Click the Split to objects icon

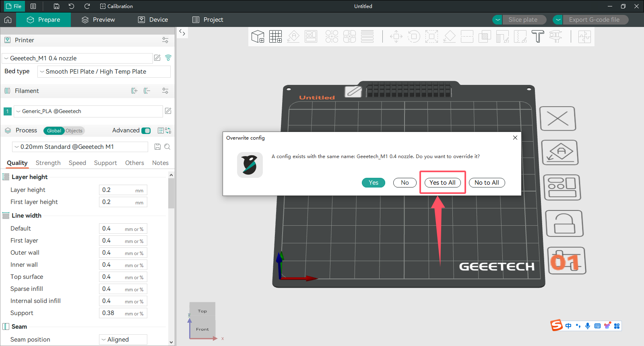(x=332, y=37)
